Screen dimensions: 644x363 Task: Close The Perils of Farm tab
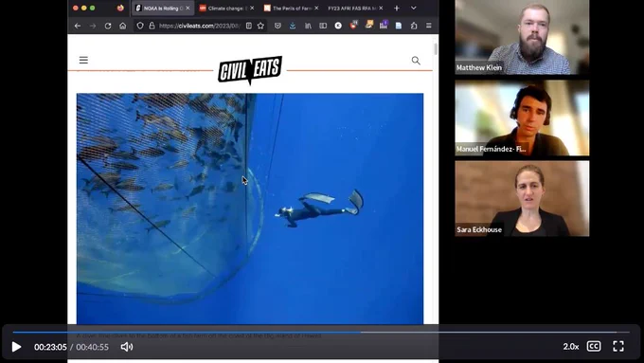tap(316, 8)
